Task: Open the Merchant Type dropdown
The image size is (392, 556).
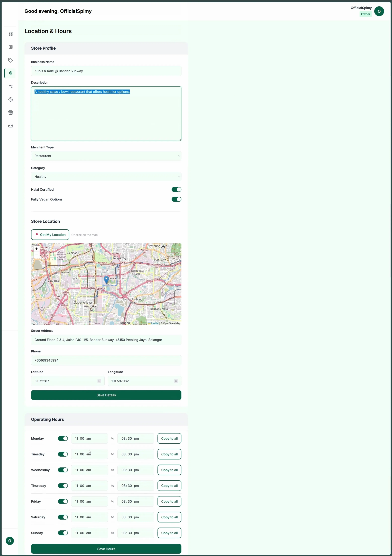Action: click(x=106, y=156)
